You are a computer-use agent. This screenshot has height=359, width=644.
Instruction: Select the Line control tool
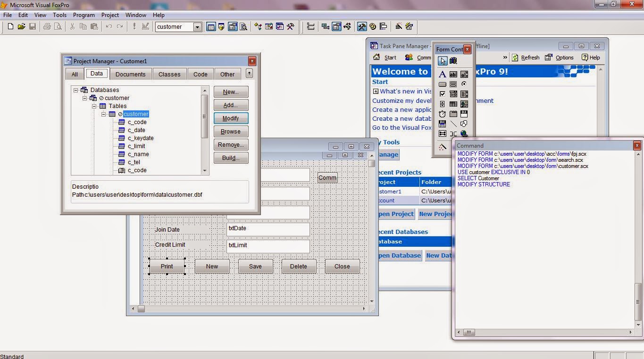[453, 124]
